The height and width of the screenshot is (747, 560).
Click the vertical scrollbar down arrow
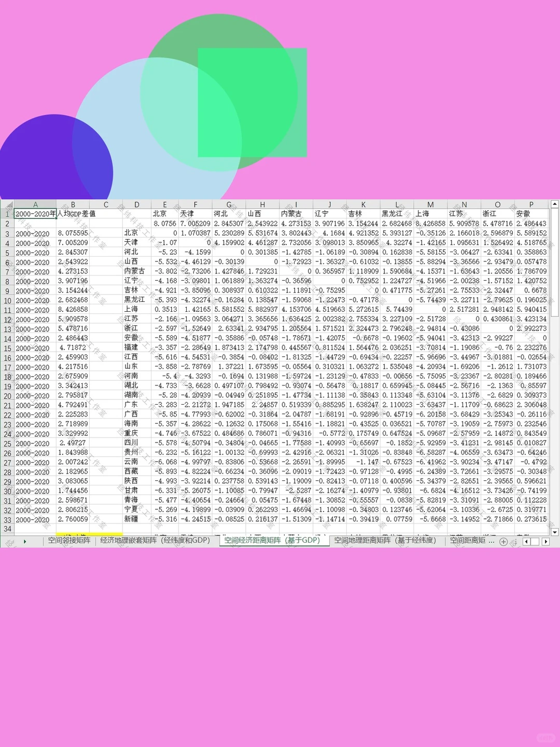point(554,532)
